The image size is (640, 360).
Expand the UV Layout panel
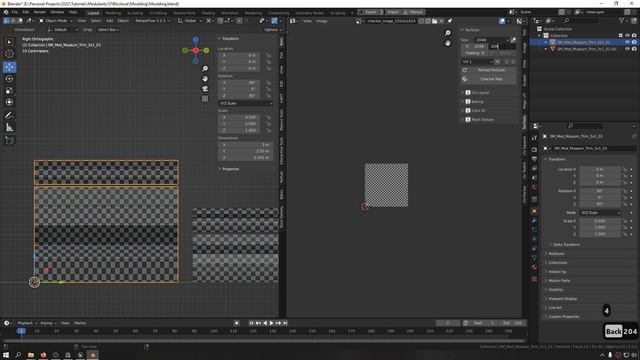[480, 93]
